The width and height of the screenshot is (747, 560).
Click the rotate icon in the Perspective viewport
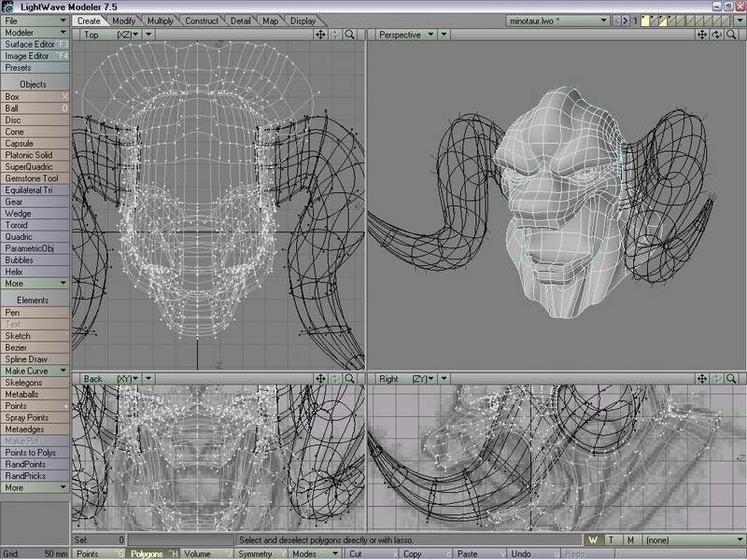point(716,35)
